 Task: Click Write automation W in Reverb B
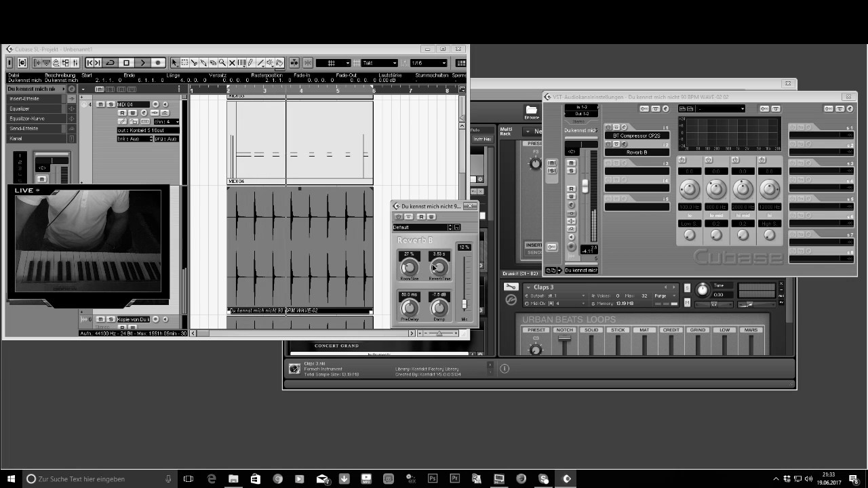431,217
